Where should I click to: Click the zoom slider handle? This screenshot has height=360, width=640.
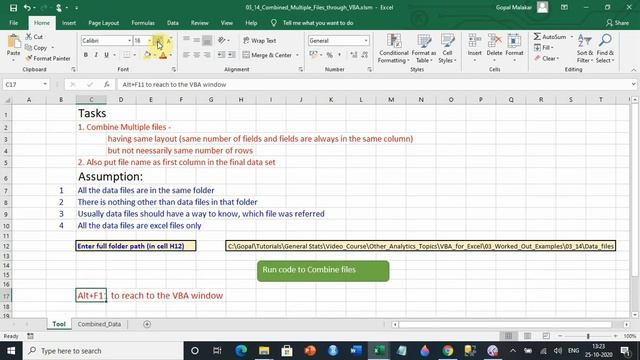tap(588, 336)
